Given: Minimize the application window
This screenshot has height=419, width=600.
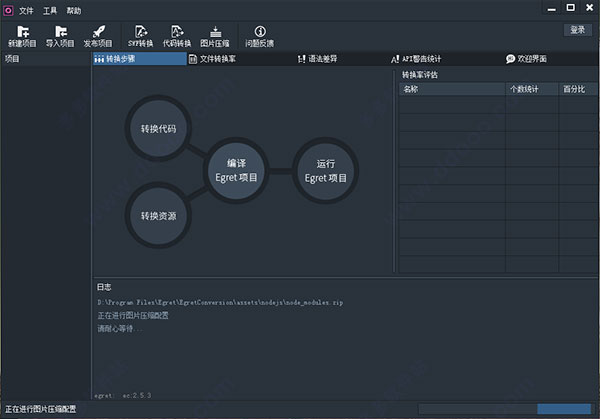Looking at the screenshot, I should click(551, 8).
